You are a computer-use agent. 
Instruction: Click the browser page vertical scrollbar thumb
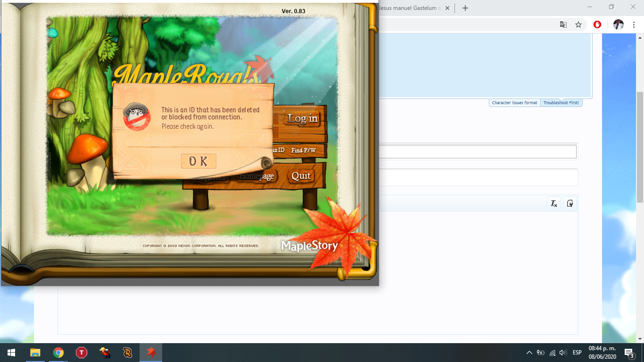click(x=640, y=147)
